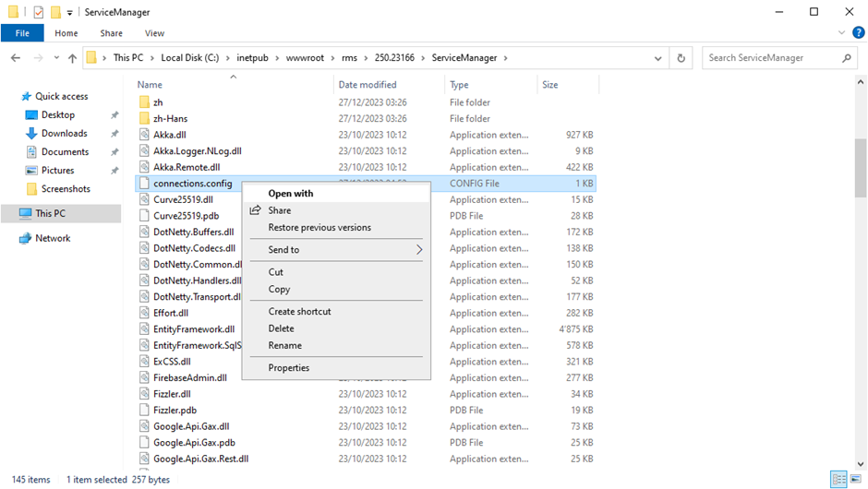This screenshot has height=489, width=868.
Task: Navigate to Local Disk (C:) breadcrumb
Action: point(190,57)
